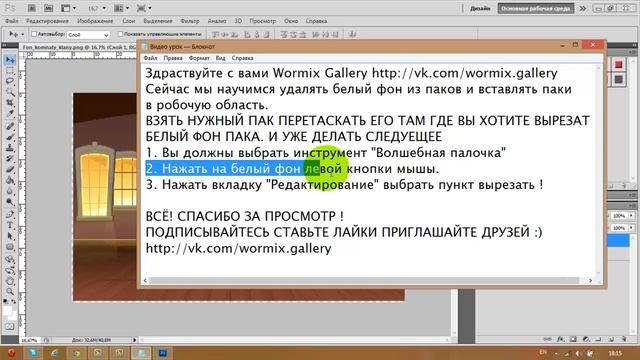Open the status bar info arrow menu
This screenshot has width=640, height=360.
pos(134,340)
